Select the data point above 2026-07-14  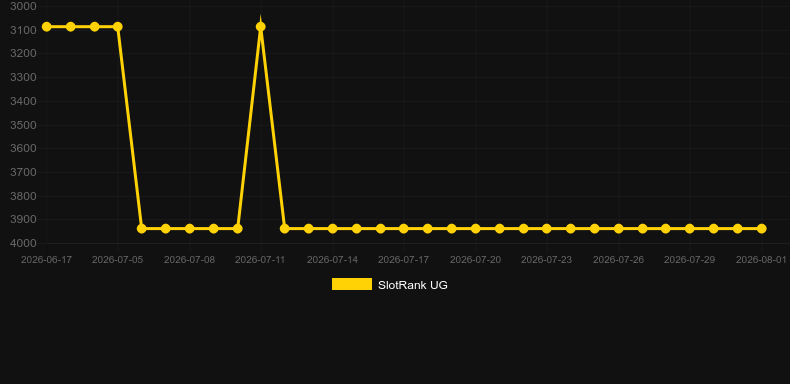click(x=333, y=229)
